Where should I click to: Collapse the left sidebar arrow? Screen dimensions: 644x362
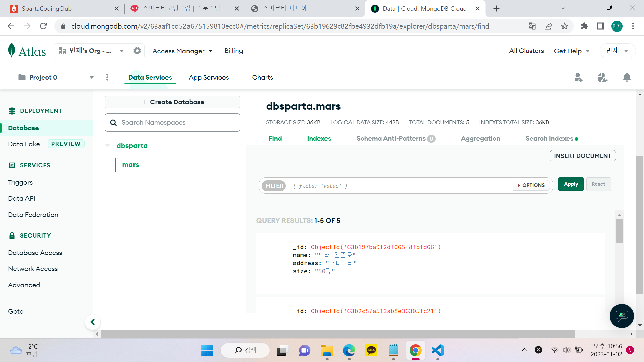(93, 322)
